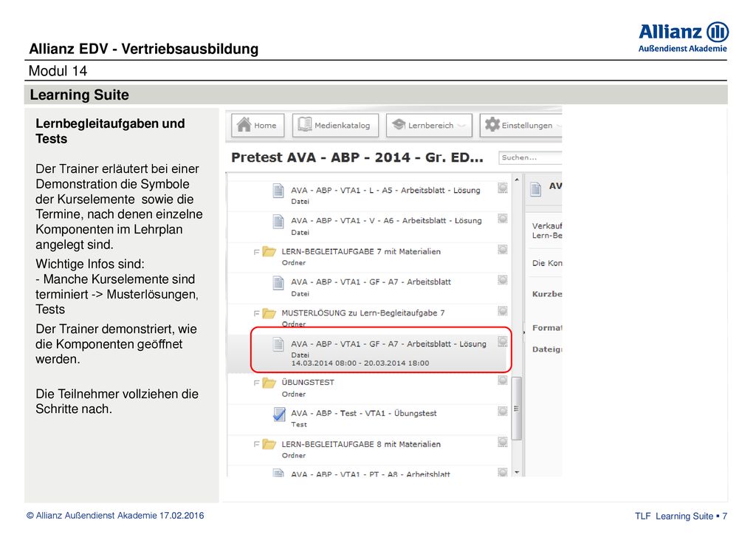The width and height of the screenshot is (756, 535).
Task: Click the graduation cap Lernbereich icon
Action: [x=399, y=125]
